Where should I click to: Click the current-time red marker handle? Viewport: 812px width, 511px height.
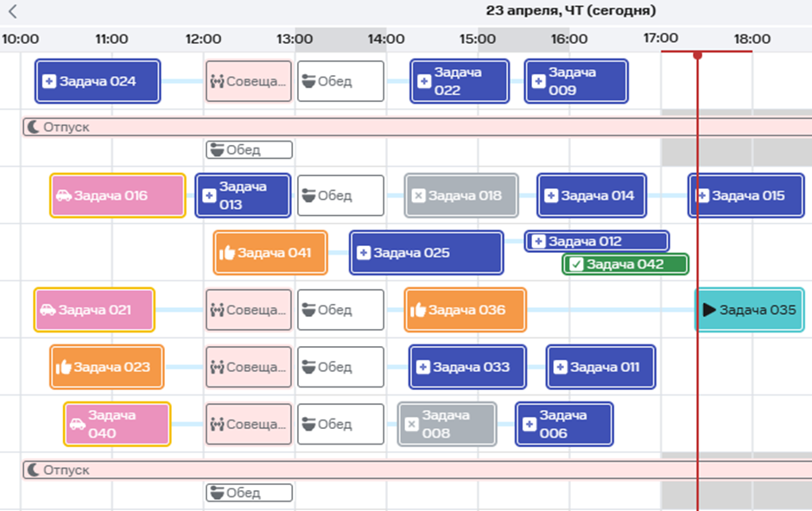[x=697, y=55]
